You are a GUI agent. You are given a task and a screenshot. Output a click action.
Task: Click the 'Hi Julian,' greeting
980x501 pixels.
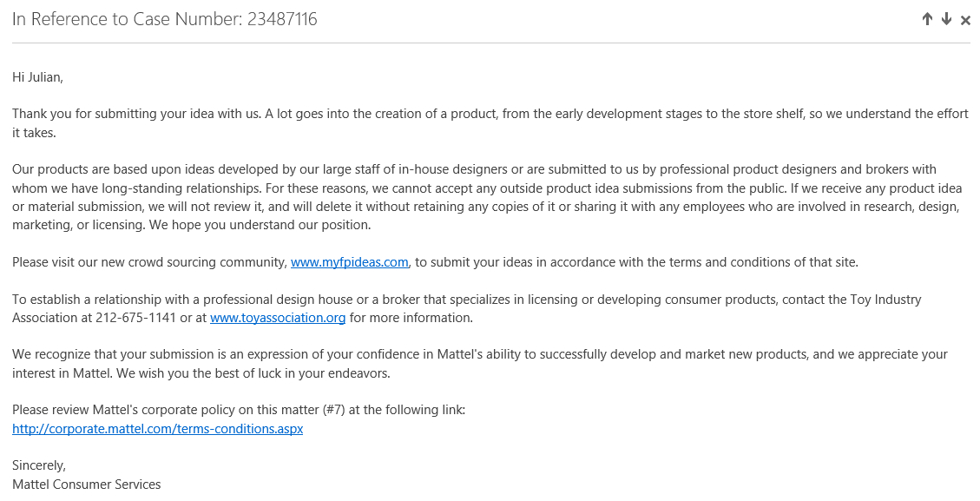[x=37, y=77]
